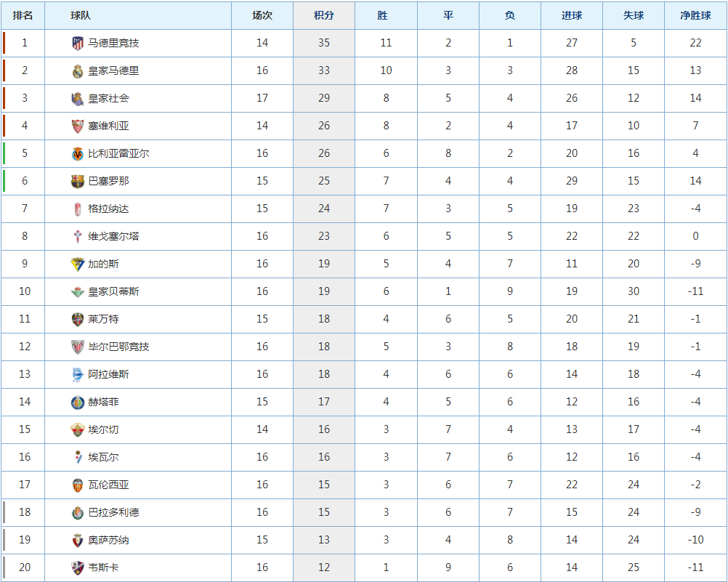Click the Real Madrid crest icon
This screenshot has width=728, height=582.
(78, 71)
